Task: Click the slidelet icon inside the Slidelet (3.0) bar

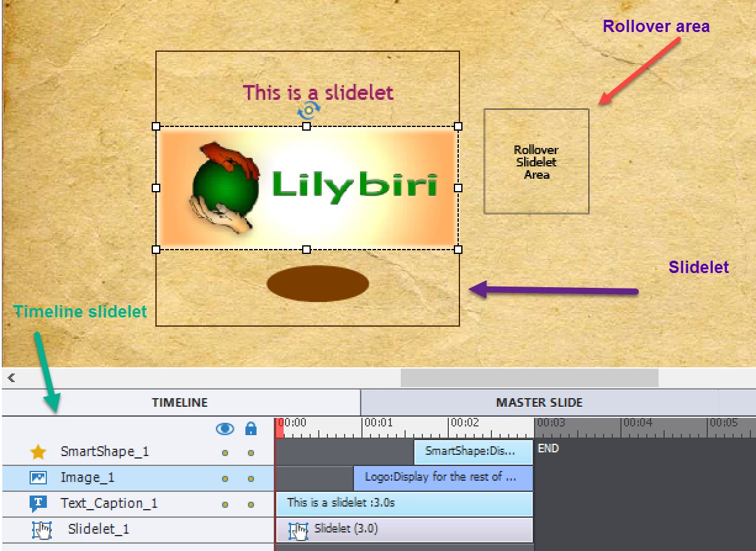Action: point(298,531)
